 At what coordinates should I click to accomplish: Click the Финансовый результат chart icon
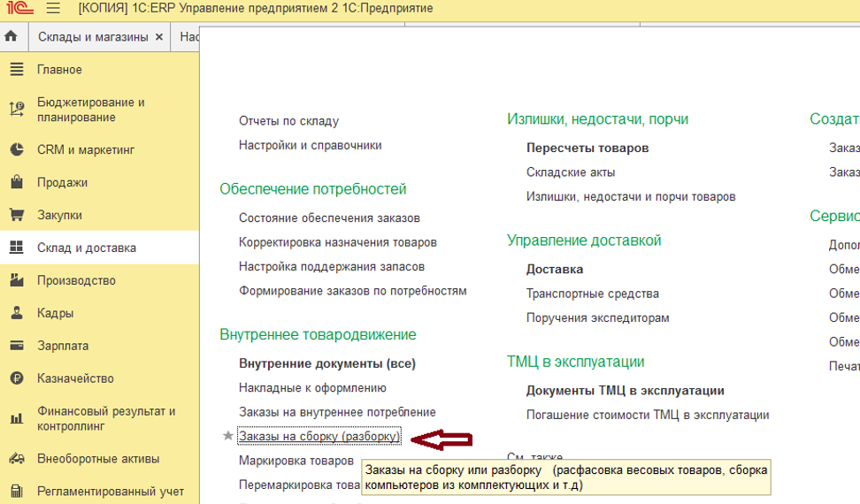coord(17,418)
